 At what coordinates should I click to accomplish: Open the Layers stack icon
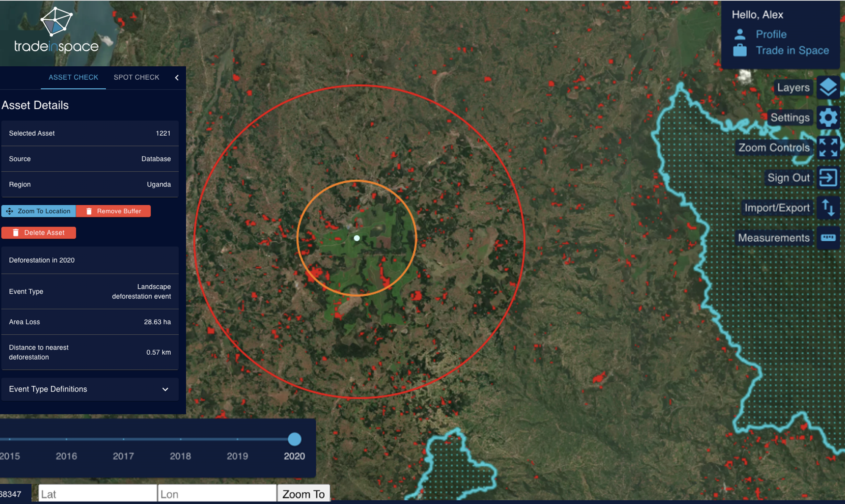pyautogui.click(x=828, y=88)
